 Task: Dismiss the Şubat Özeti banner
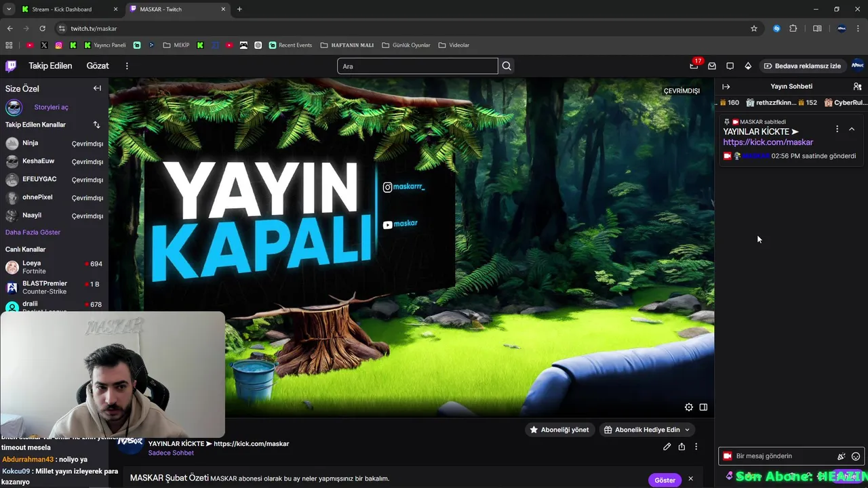pos(690,479)
